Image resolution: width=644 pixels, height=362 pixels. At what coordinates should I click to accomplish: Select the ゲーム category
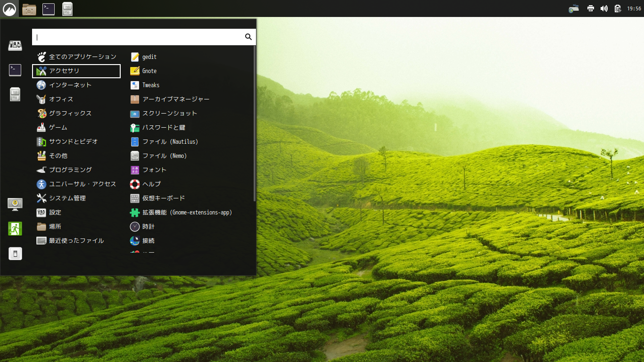pyautogui.click(x=76, y=128)
